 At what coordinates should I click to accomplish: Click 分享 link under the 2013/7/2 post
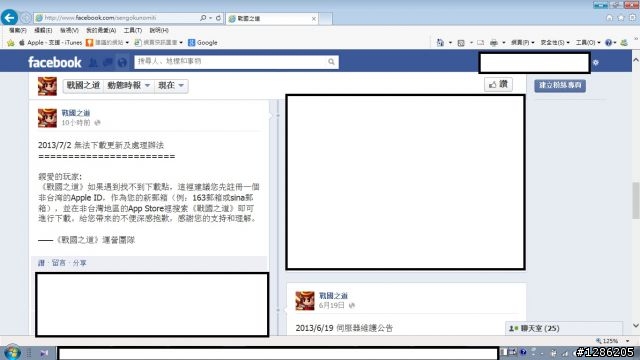pos(80,263)
